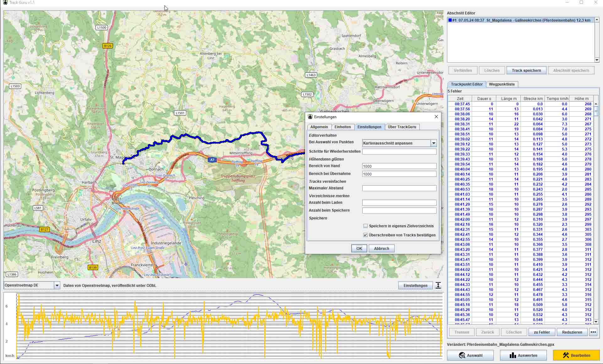Click the A7 motorway shield on map
Image resolution: width=603 pixels, height=364 pixels.
[212, 160]
